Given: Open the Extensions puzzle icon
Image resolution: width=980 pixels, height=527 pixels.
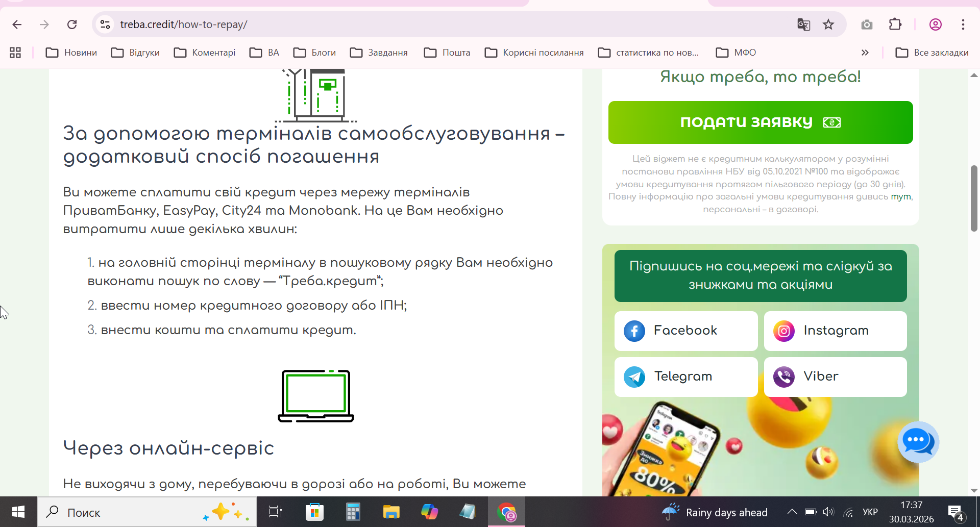Looking at the screenshot, I should [x=895, y=24].
